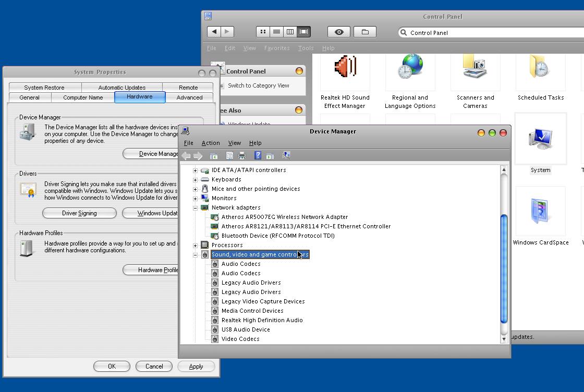Open Properties via Device Manager toolbar icon

(x=229, y=156)
